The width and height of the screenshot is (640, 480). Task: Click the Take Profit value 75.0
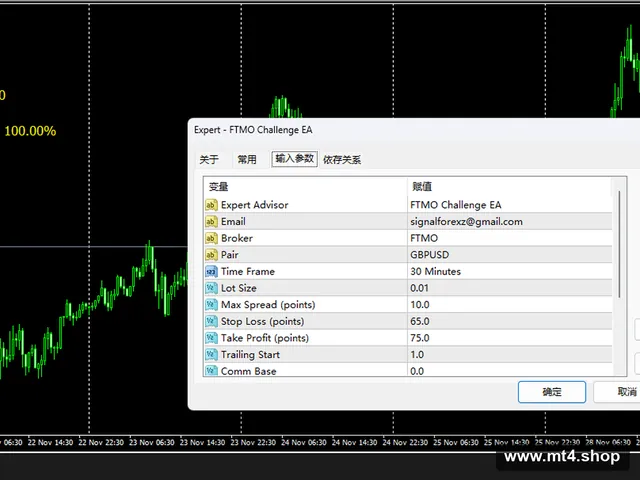[x=420, y=338]
